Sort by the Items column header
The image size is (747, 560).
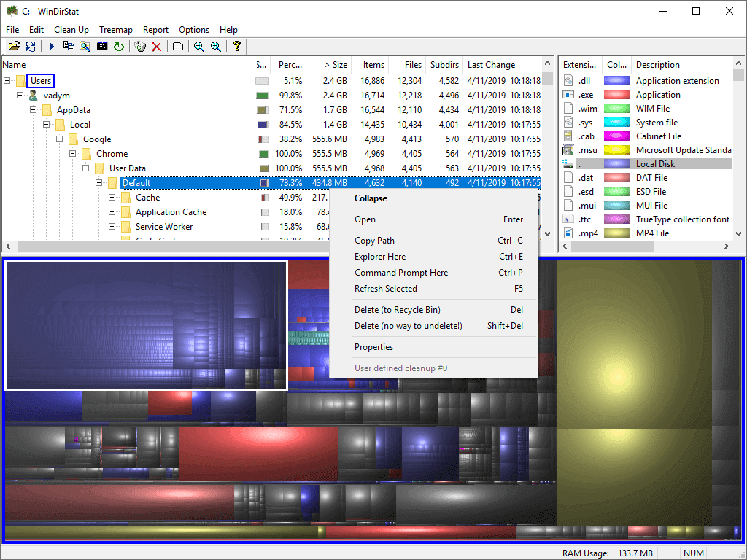pyautogui.click(x=369, y=65)
